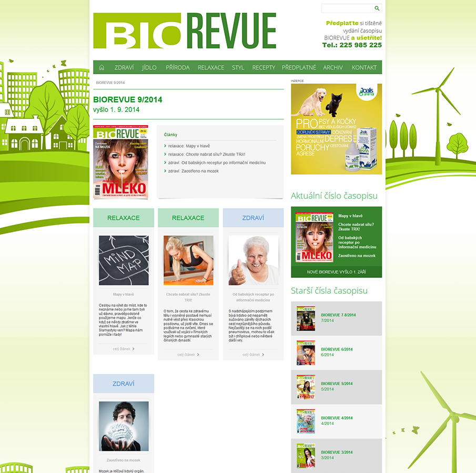Click the man holding brain image

(124, 426)
